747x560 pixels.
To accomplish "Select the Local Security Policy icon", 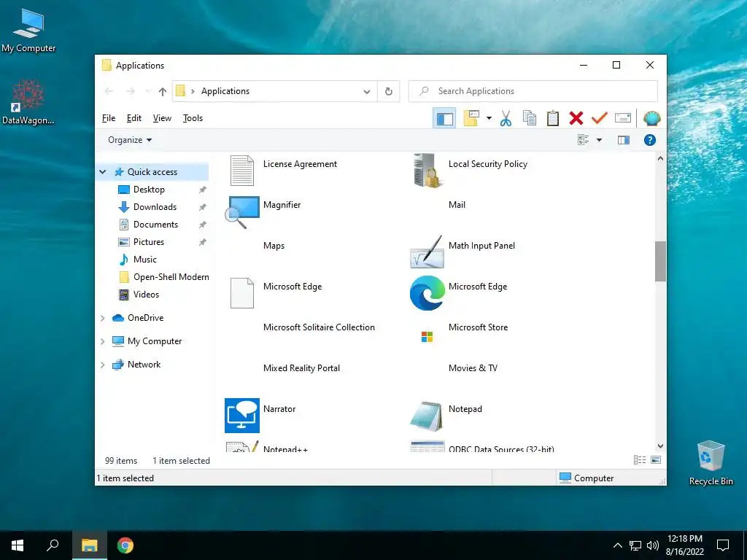I will tap(426, 171).
